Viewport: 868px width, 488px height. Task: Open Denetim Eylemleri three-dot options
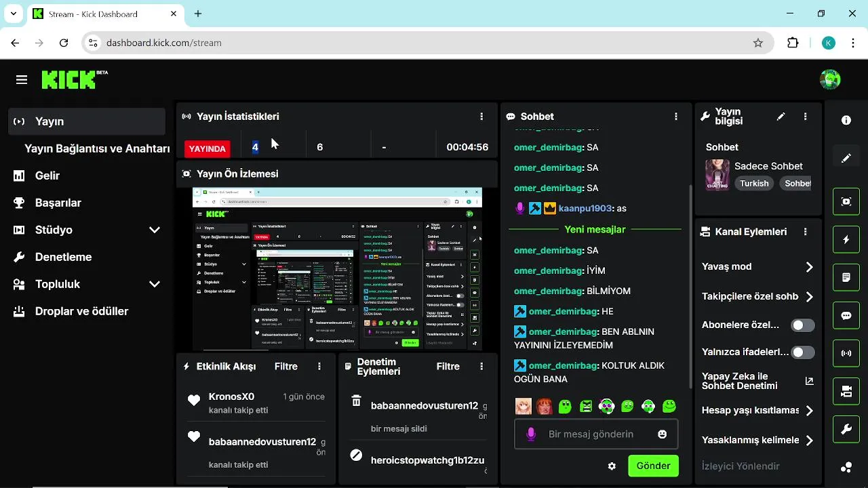pyautogui.click(x=481, y=366)
